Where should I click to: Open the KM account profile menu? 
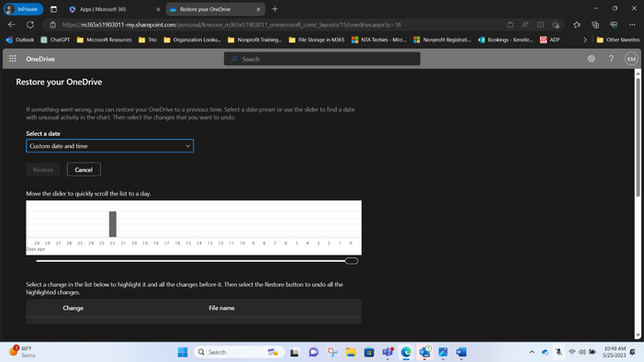(631, 59)
